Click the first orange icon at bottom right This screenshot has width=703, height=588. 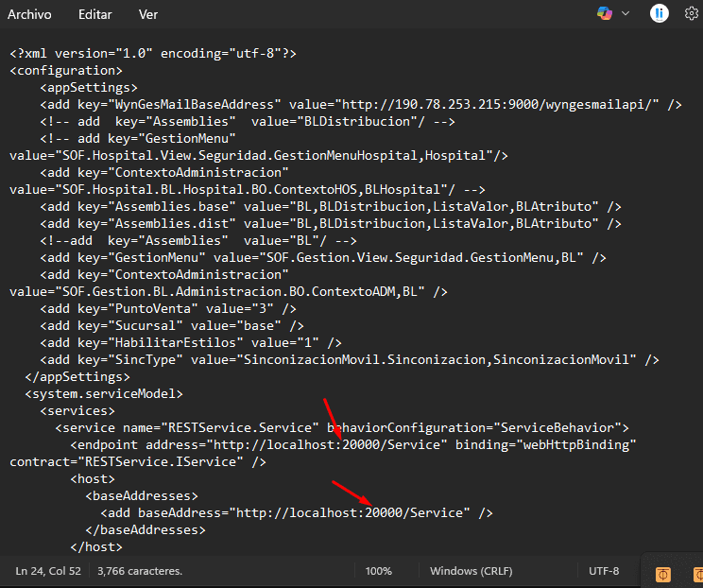[663, 574]
